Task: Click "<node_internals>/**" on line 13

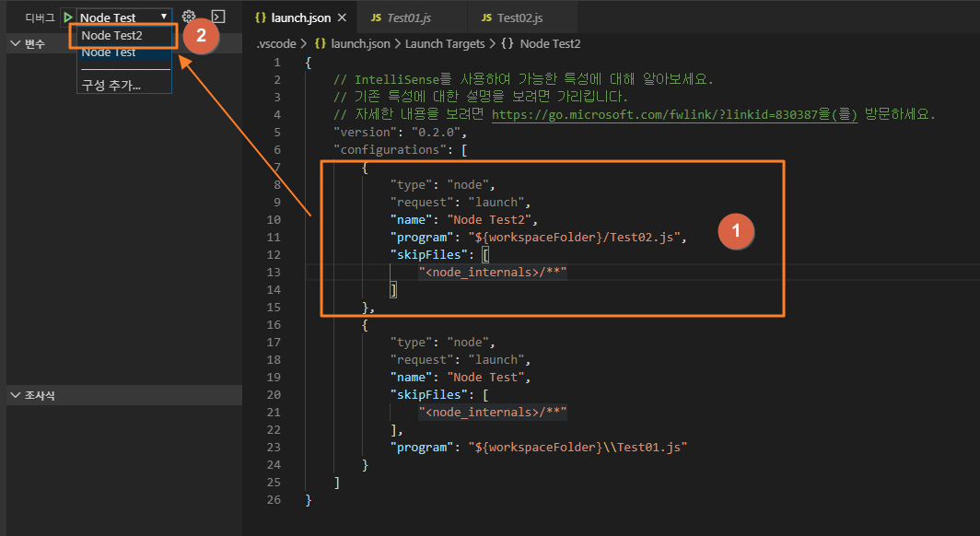Action: click(493, 273)
